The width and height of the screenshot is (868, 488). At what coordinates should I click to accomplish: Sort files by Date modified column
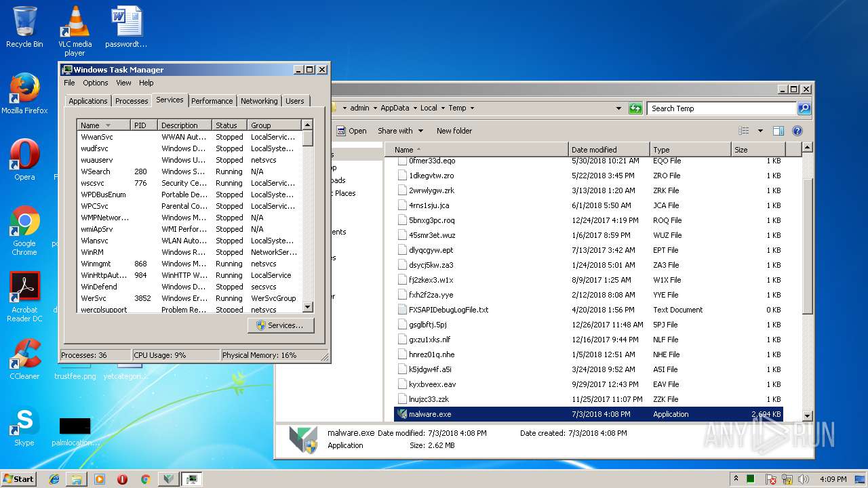(x=610, y=150)
